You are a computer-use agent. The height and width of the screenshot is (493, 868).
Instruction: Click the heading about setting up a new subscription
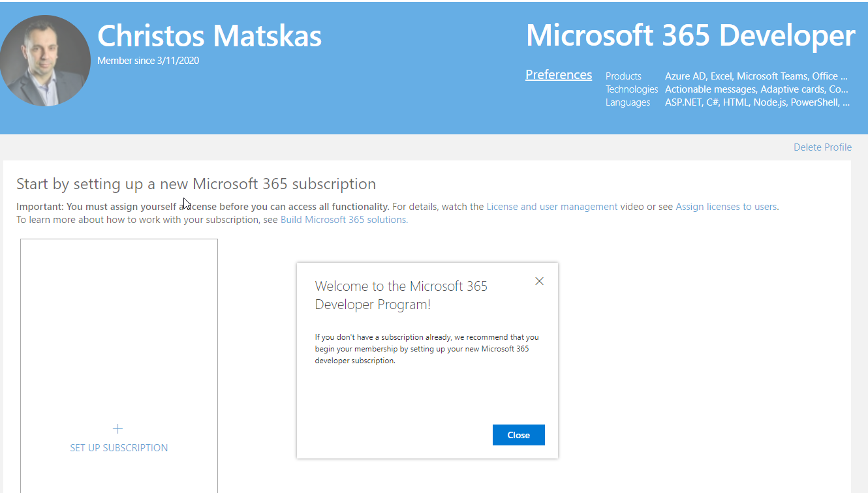tap(196, 184)
